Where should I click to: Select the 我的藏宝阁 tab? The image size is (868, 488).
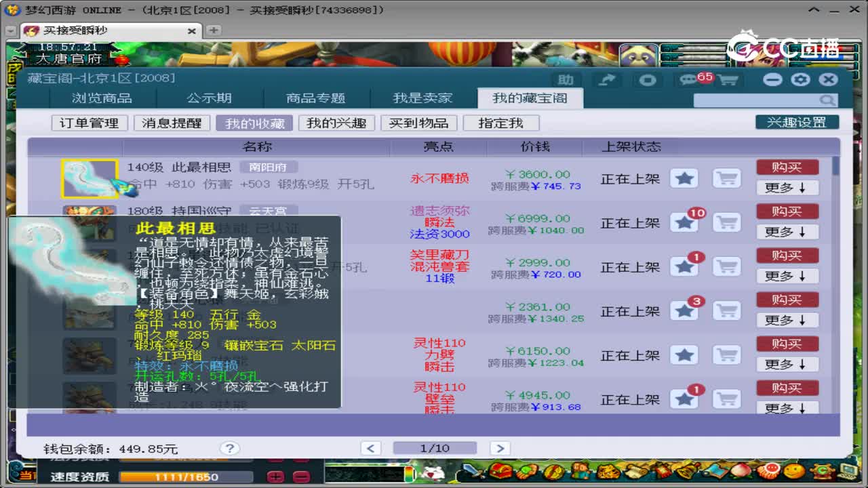530,98
